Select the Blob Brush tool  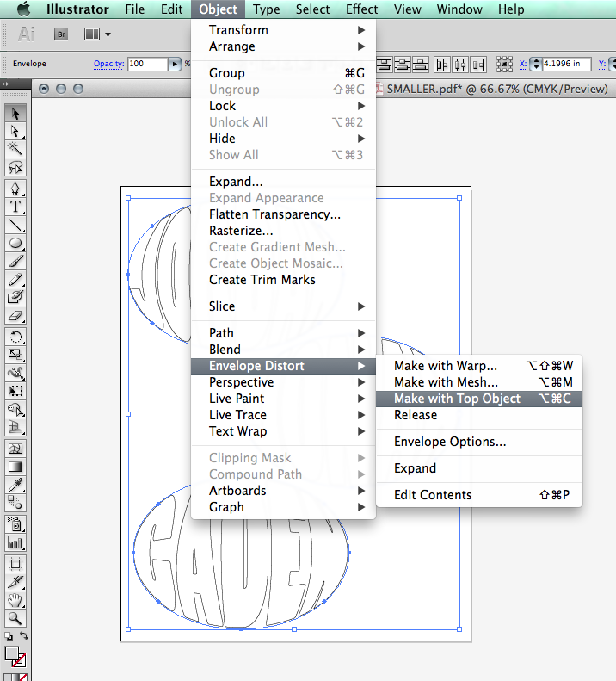pos(15,297)
